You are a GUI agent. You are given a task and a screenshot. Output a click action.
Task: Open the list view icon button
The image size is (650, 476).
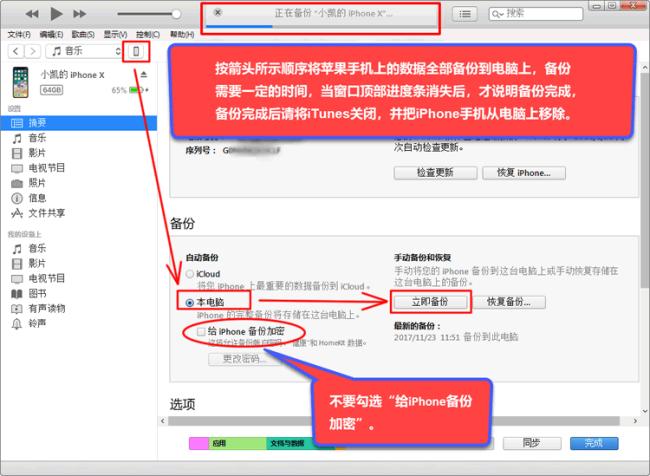click(x=465, y=14)
